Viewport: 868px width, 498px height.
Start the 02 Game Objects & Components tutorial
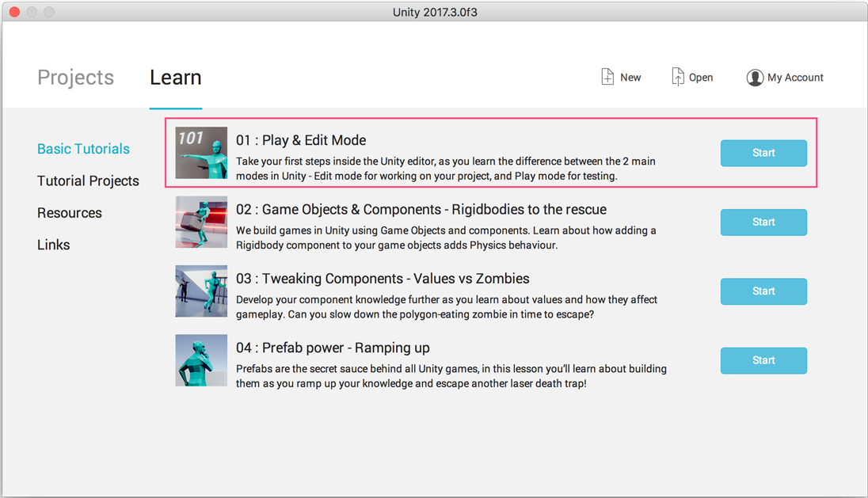tap(763, 222)
